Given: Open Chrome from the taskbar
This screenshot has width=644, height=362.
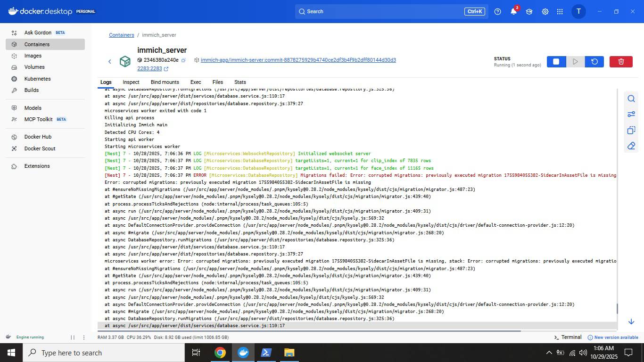Looking at the screenshot, I should [x=220, y=353].
